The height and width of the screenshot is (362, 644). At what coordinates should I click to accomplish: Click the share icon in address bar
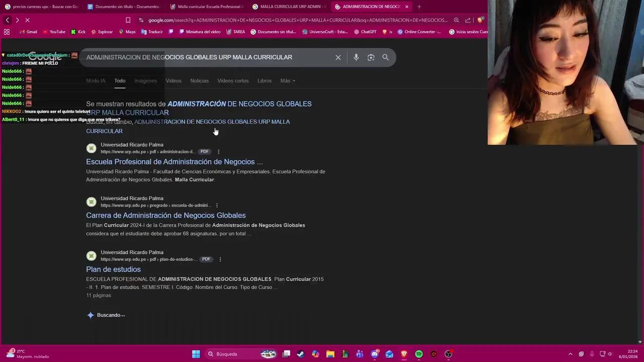pos(468,20)
